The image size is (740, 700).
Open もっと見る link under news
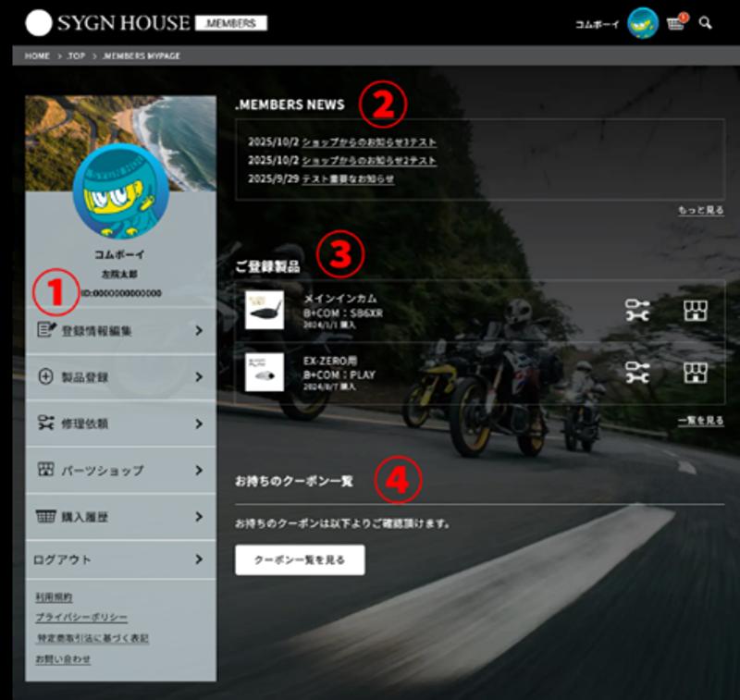coord(701,211)
